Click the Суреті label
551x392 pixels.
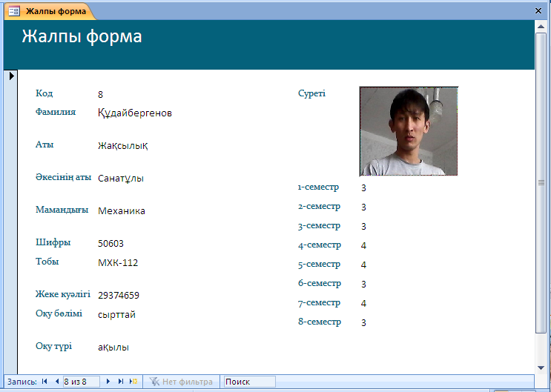[311, 93]
